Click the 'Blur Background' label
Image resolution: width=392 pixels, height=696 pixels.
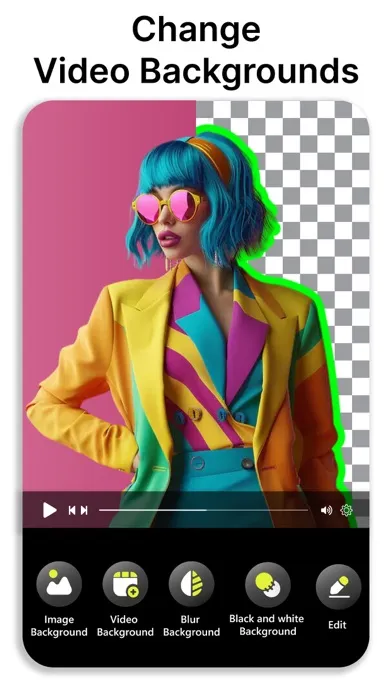click(191, 626)
